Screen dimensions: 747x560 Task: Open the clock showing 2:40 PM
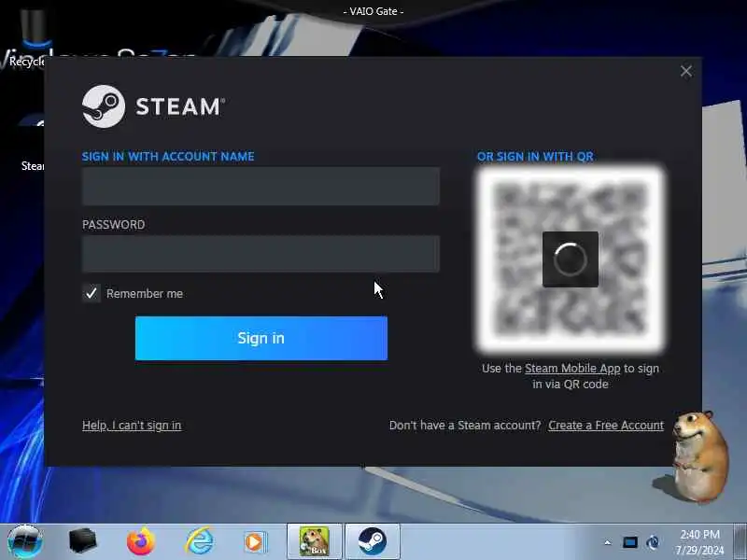point(699,542)
